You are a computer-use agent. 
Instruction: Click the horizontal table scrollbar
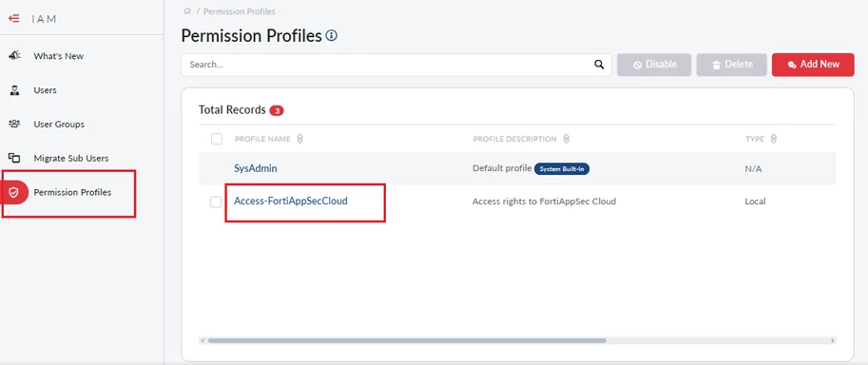pyautogui.click(x=407, y=340)
